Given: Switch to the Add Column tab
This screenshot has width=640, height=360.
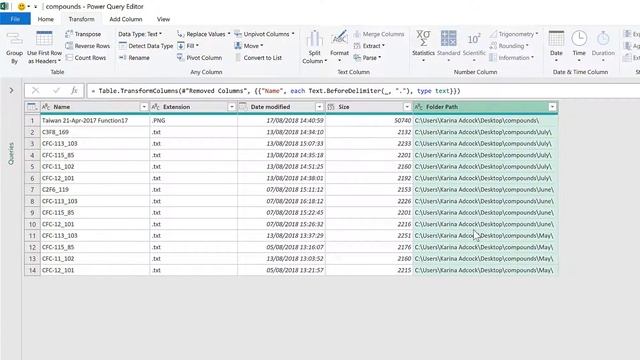Looking at the screenshot, I should (126, 19).
